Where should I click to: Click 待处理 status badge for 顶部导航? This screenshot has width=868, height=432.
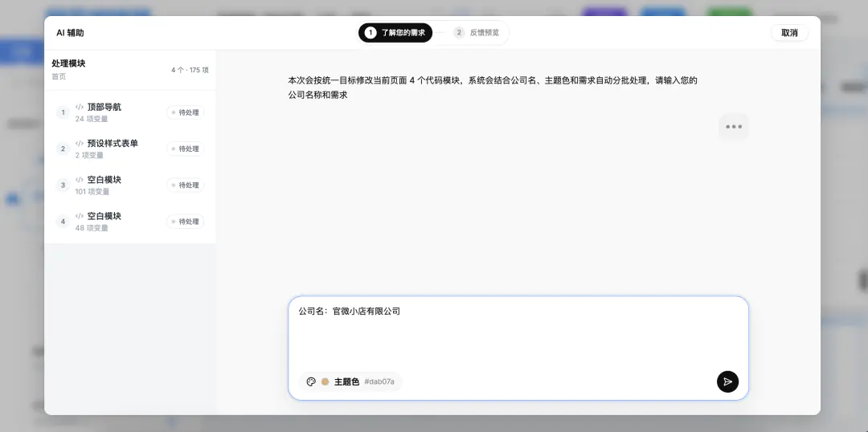tap(186, 112)
